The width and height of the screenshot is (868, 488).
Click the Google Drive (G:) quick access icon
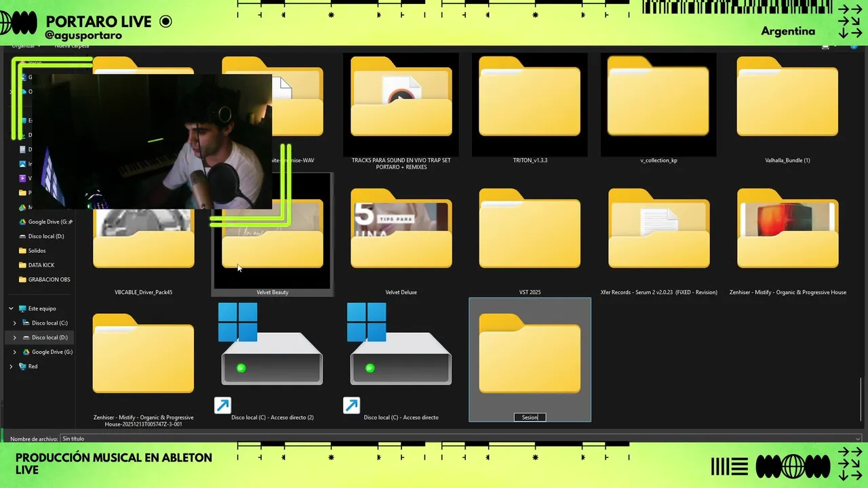(22, 222)
